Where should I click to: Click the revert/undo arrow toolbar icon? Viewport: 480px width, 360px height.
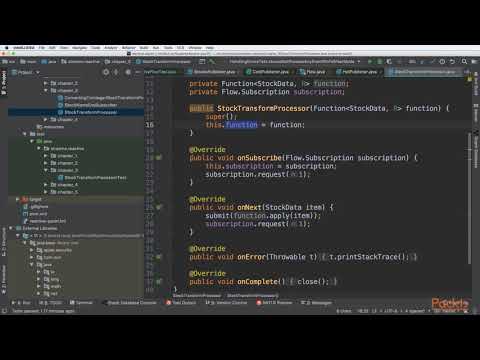click(x=452, y=62)
